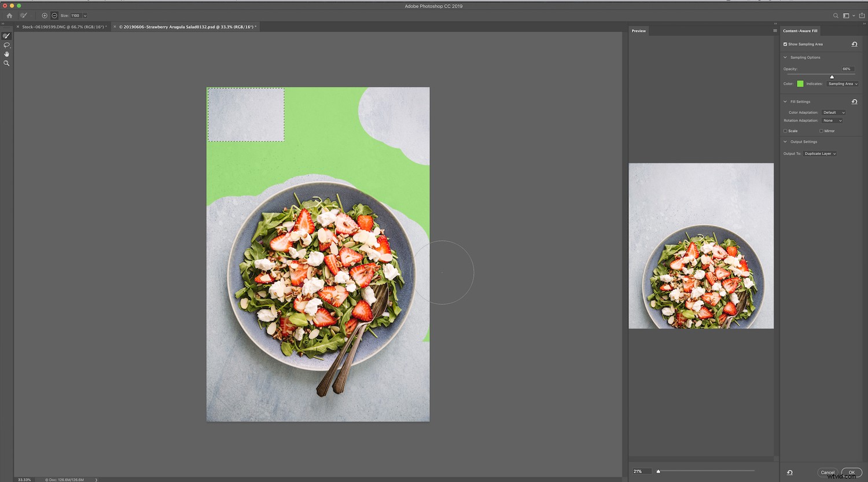Viewport: 868px width, 482px height.
Task: Enable the Mirror checkbox
Action: pyautogui.click(x=822, y=131)
